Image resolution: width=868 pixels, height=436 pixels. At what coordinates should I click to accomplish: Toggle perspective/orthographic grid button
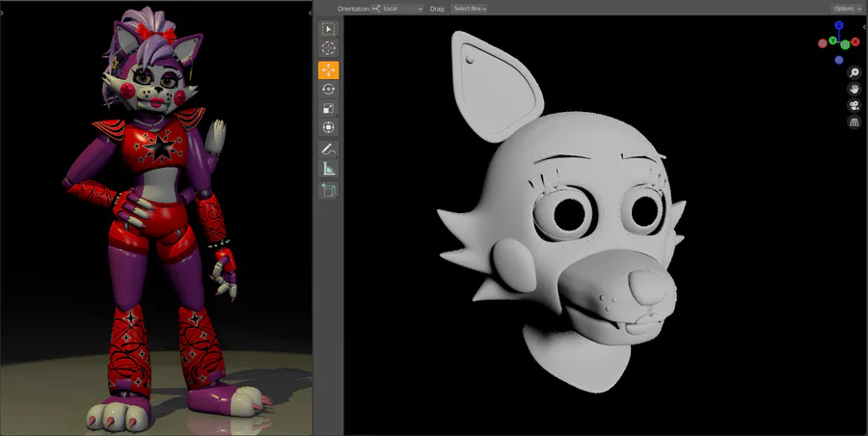(854, 123)
